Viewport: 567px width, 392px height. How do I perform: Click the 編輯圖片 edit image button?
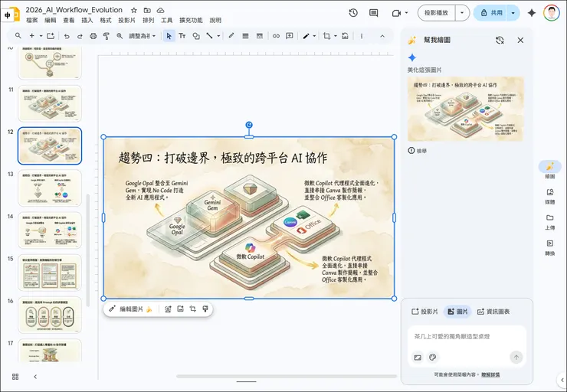coord(131,309)
